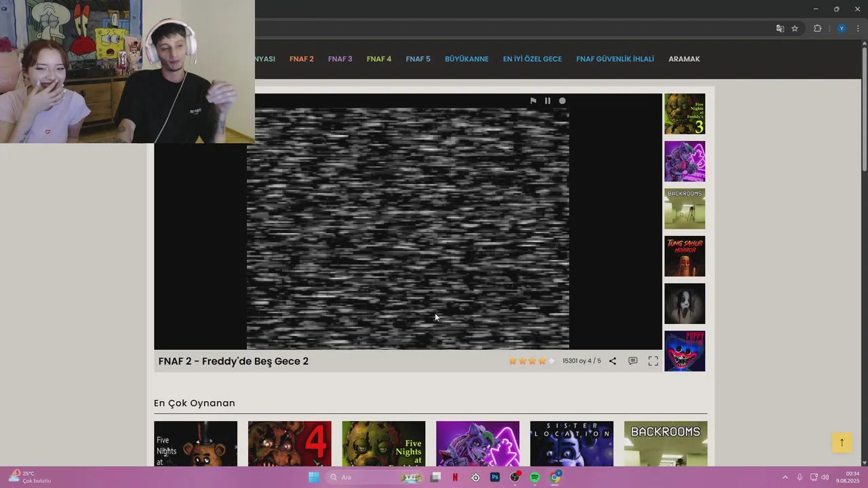Open the pale ghost face sidebar thumbnail
This screenshot has height=488, width=868.
pyautogui.click(x=685, y=304)
